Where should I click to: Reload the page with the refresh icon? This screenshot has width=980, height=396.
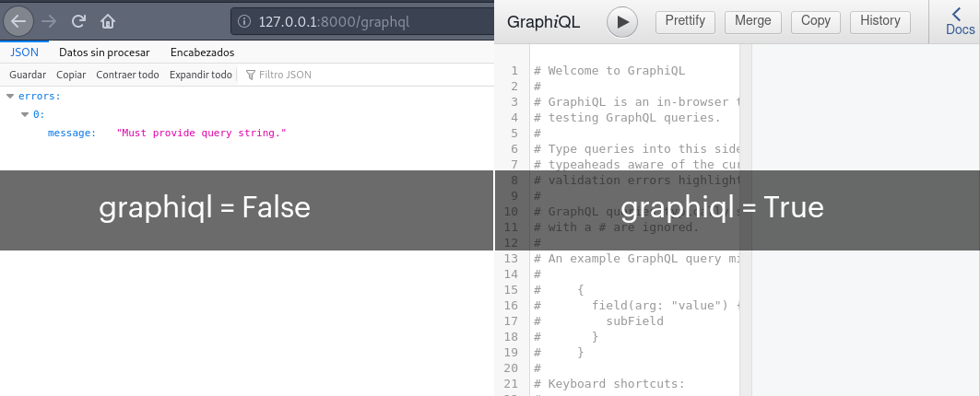(x=79, y=20)
